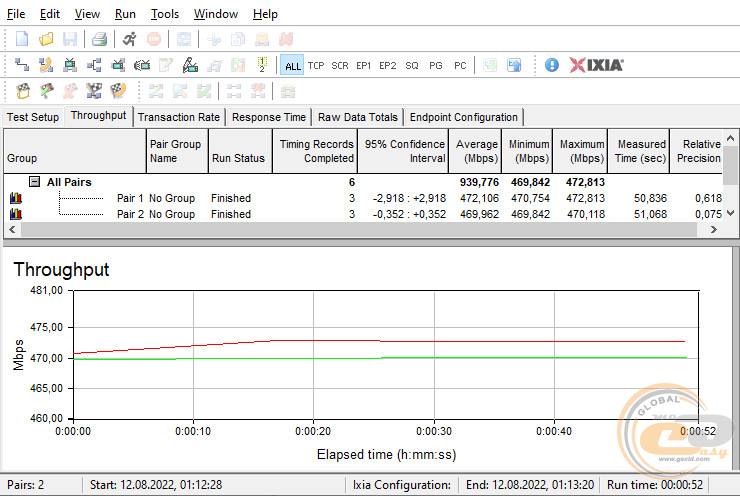Open the Tools menu
740x496 pixels.
[x=165, y=14]
